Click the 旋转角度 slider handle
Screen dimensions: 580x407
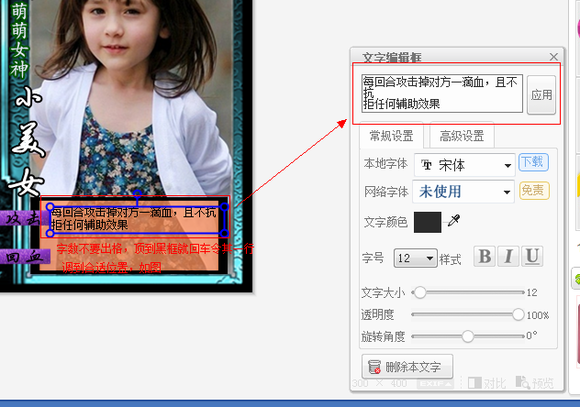(468, 336)
